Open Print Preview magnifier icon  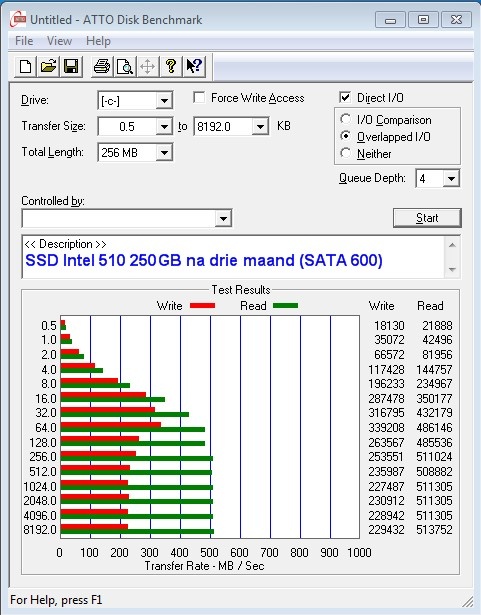(125, 66)
